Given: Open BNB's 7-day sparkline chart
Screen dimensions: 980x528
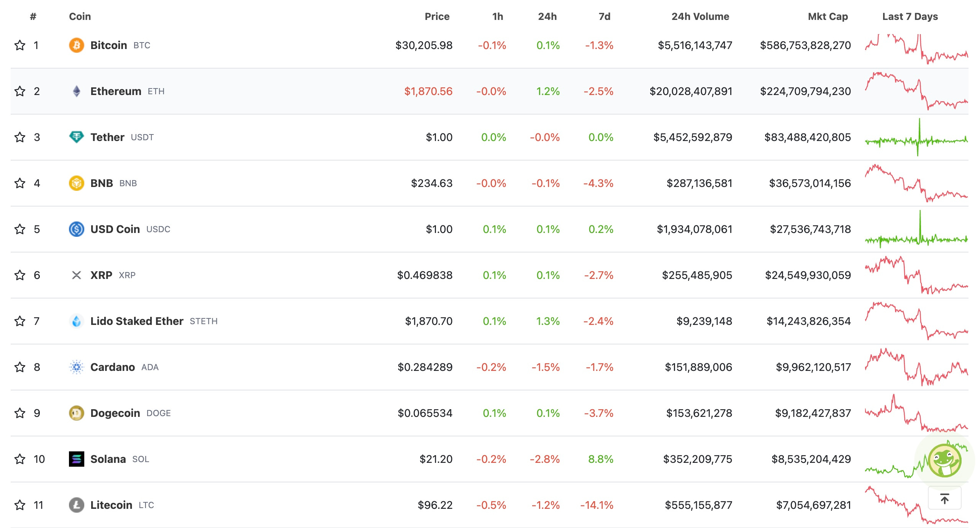Looking at the screenshot, I should (916, 183).
